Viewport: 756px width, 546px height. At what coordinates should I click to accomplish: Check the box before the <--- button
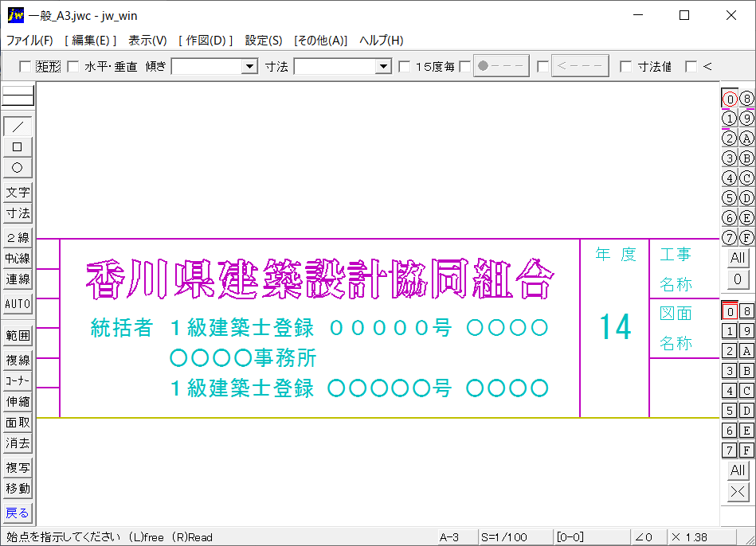(543, 67)
